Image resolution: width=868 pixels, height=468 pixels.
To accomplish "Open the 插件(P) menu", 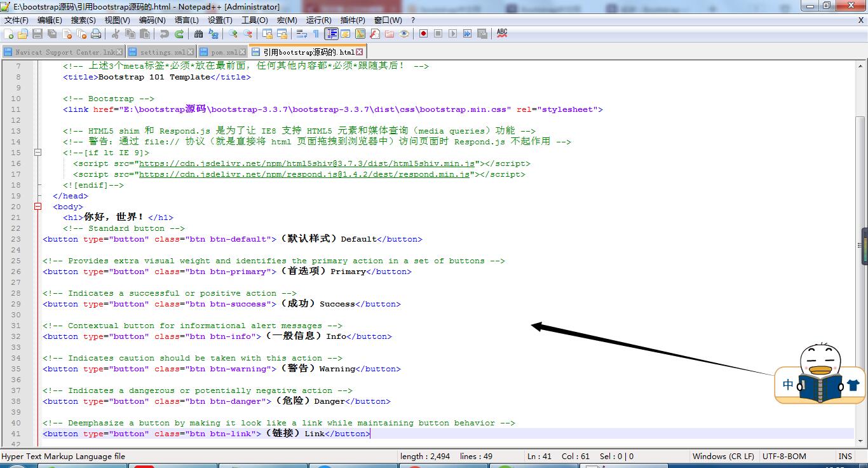I will pyautogui.click(x=353, y=20).
